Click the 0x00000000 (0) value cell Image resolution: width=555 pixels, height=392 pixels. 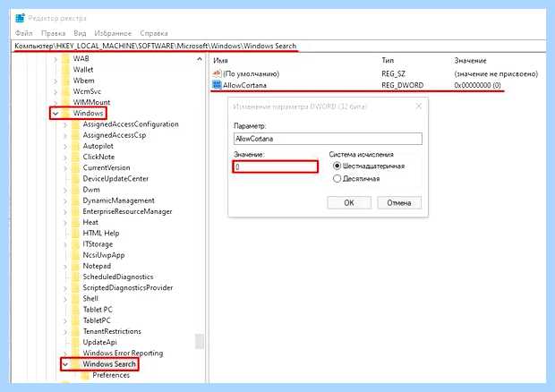[x=477, y=85]
